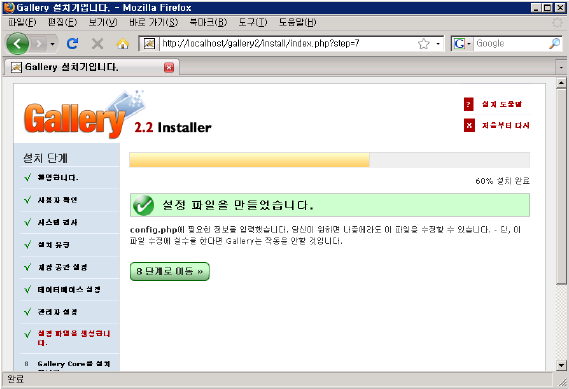
Task: Select the highlighted red current step link
Action: tap(74, 338)
